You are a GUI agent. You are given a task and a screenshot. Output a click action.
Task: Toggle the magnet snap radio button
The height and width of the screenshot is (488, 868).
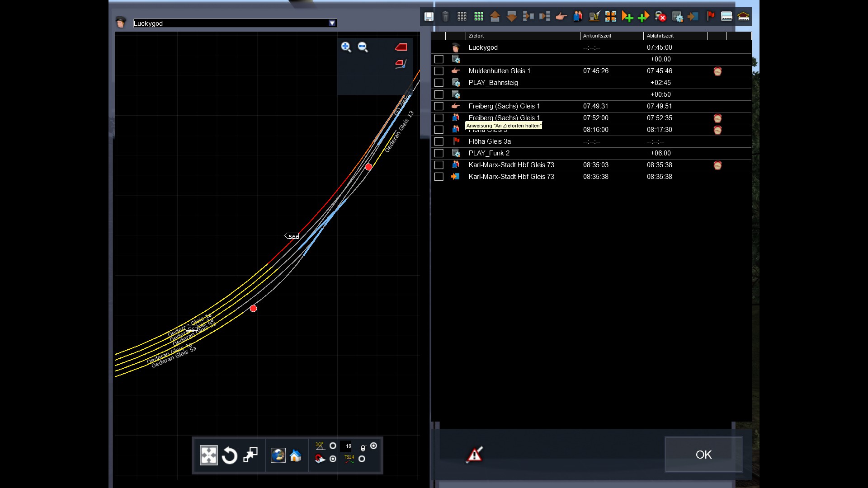tap(333, 459)
